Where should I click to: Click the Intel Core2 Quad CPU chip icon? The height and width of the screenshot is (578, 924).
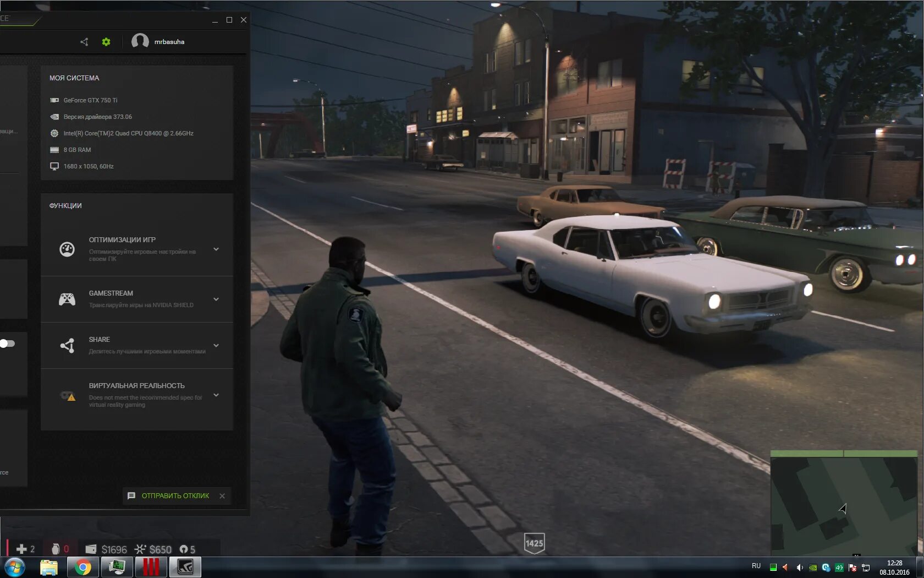pos(54,133)
